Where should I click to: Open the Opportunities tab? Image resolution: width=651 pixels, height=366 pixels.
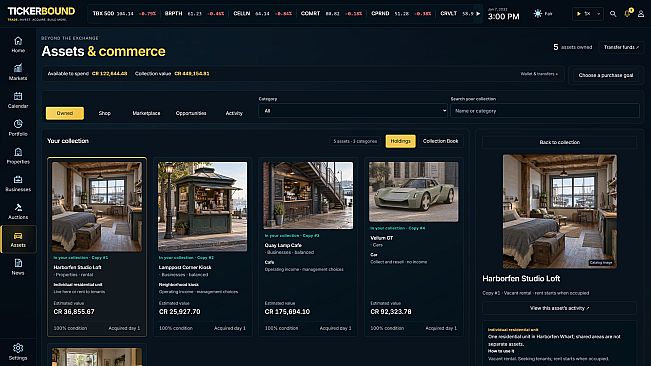coord(191,113)
